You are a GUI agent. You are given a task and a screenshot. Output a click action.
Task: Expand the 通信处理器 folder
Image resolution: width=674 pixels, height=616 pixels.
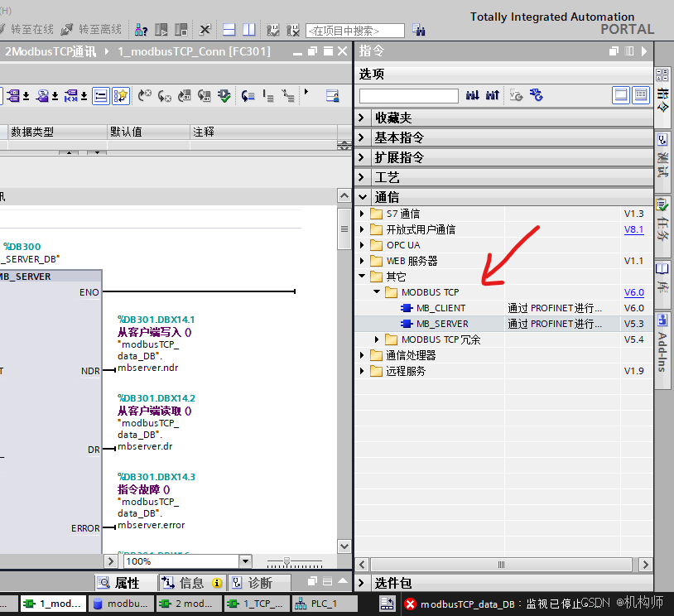[362, 355]
